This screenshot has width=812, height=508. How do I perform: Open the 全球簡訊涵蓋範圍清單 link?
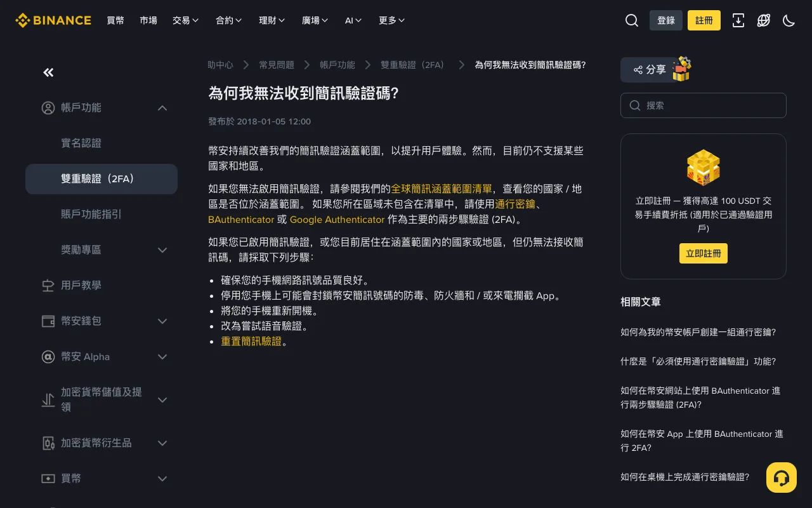coord(442,189)
